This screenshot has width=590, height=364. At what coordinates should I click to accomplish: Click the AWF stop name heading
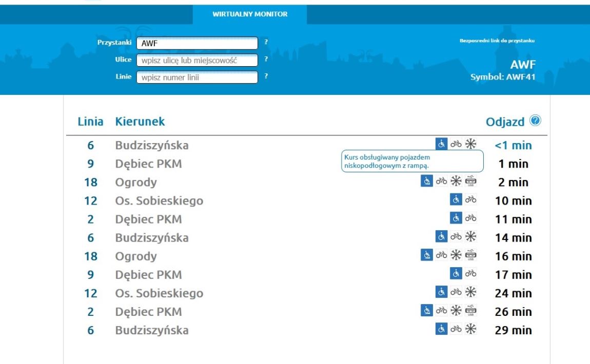[x=522, y=65]
